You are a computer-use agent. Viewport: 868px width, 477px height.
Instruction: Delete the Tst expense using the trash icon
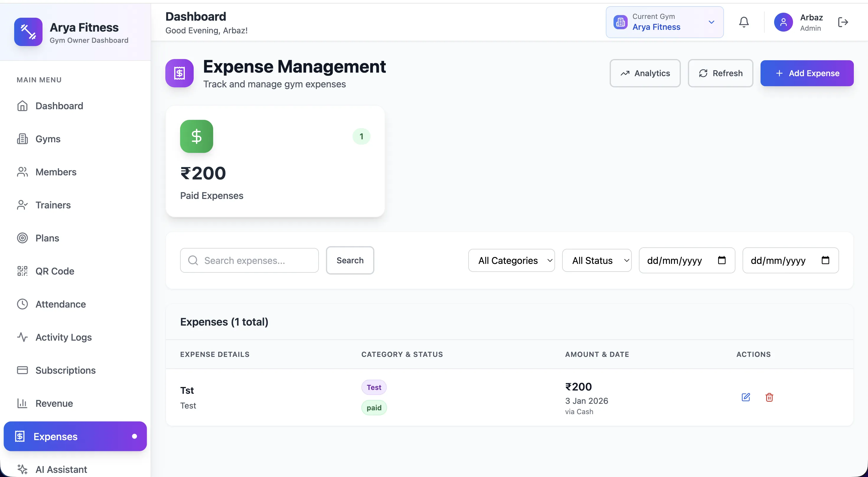click(769, 398)
